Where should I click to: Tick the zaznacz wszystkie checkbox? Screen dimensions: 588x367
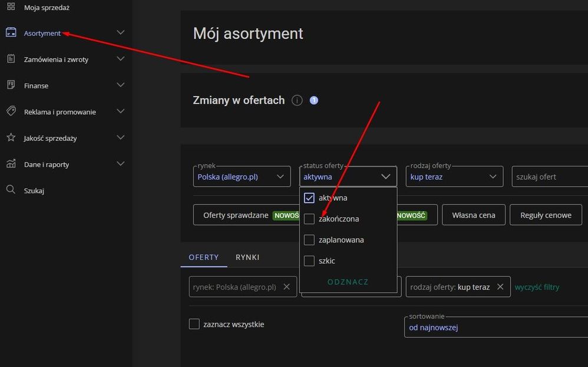[x=194, y=324]
